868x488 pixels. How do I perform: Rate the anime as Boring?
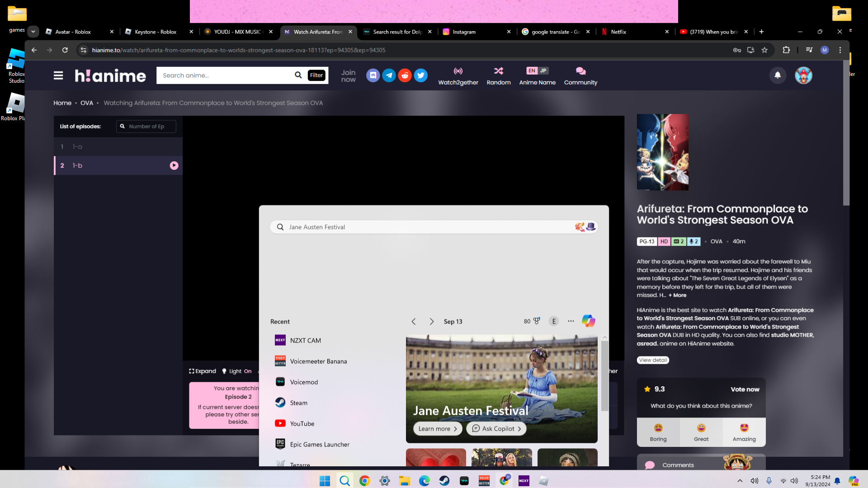coord(658,432)
